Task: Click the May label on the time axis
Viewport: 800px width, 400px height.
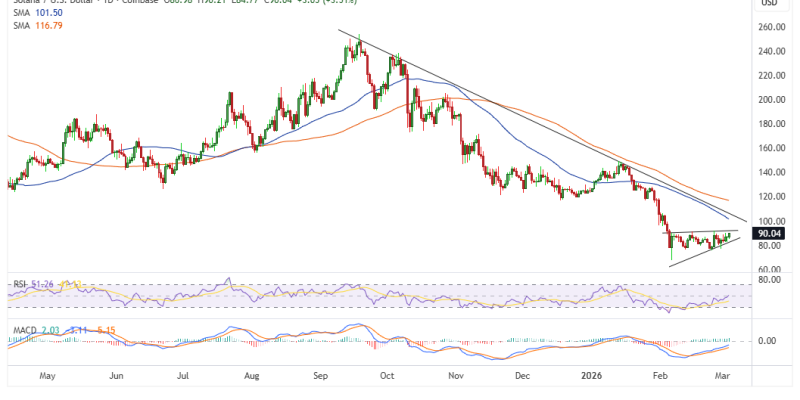Action: coord(47,378)
